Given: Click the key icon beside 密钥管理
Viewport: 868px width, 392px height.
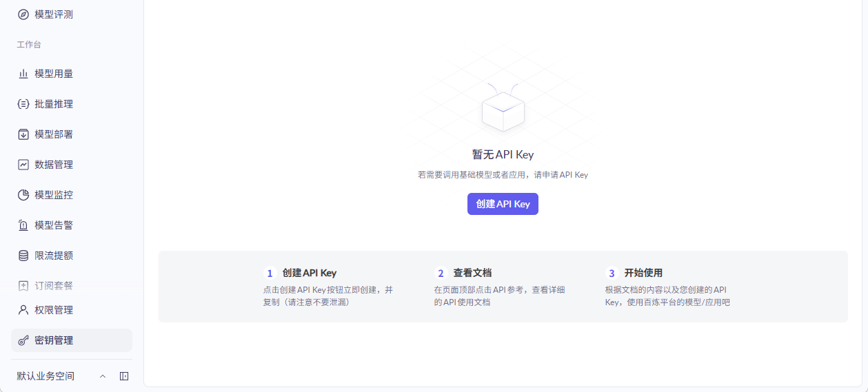Looking at the screenshot, I should click(x=23, y=340).
